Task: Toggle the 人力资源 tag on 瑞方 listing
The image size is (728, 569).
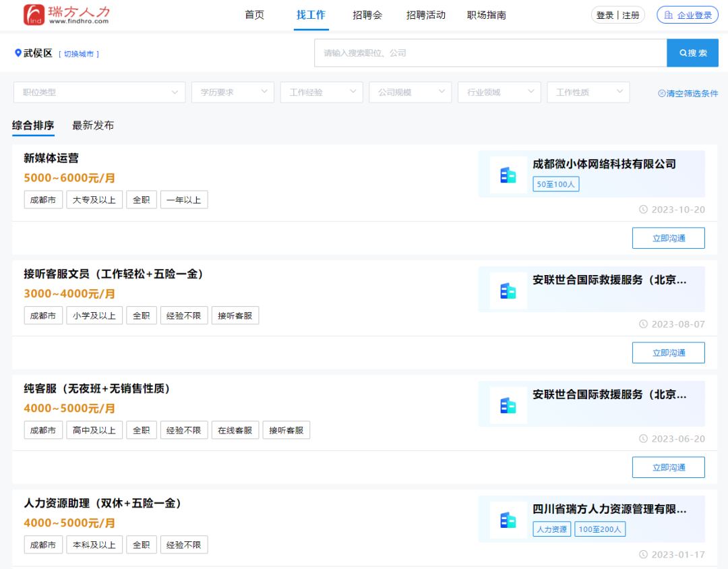Action: coord(551,529)
